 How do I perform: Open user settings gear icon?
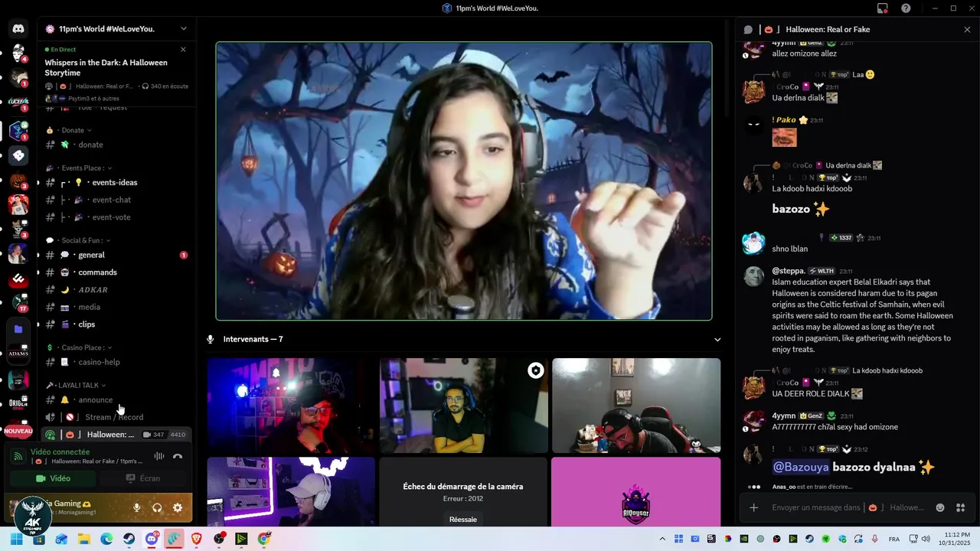(x=178, y=507)
